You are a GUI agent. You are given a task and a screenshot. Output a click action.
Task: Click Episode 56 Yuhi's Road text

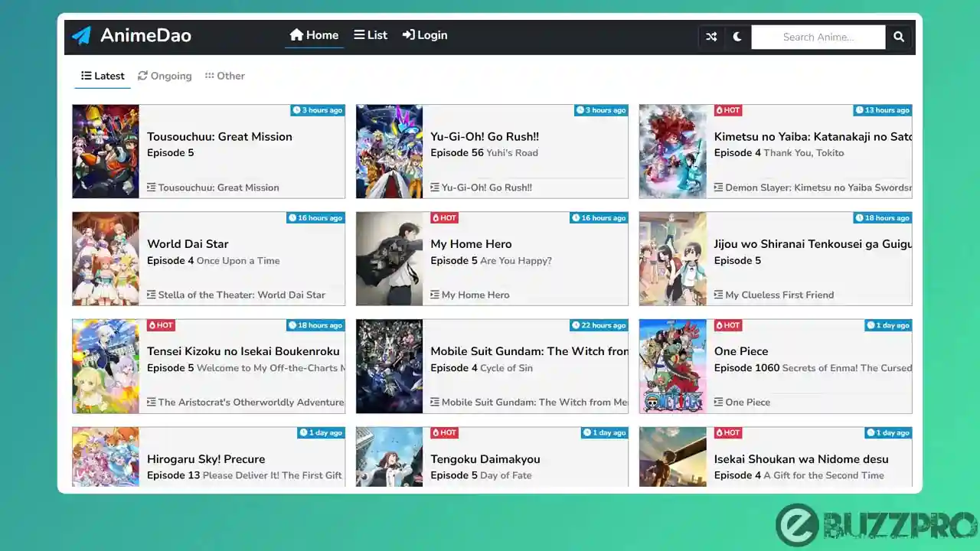(x=484, y=153)
